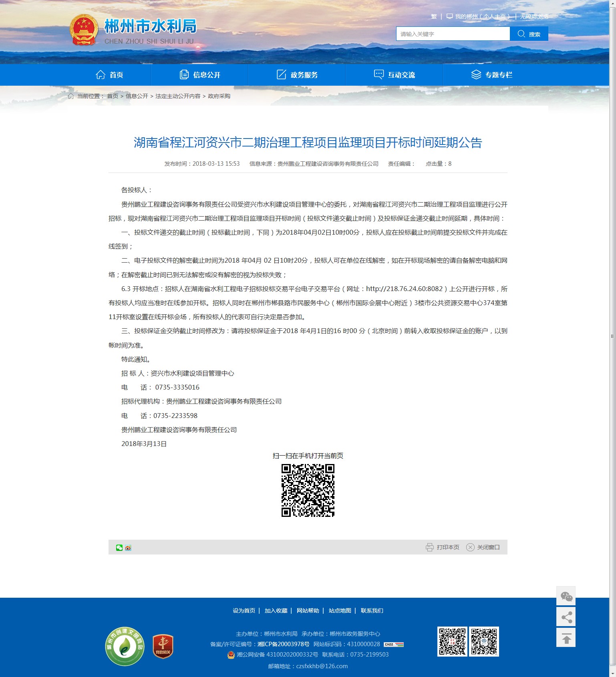Click 设为首页 in the footer
Image resolution: width=616 pixels, height=677 pixels.
point(244,611)
